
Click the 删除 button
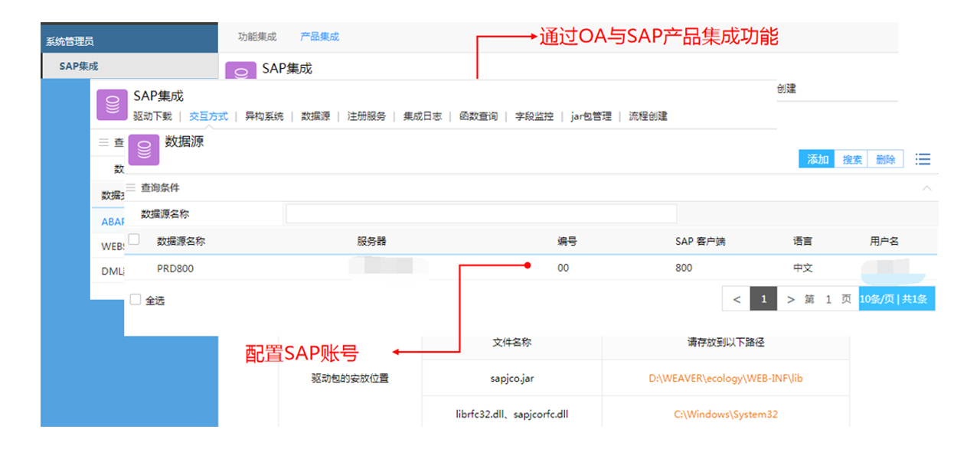coord(885,159)
